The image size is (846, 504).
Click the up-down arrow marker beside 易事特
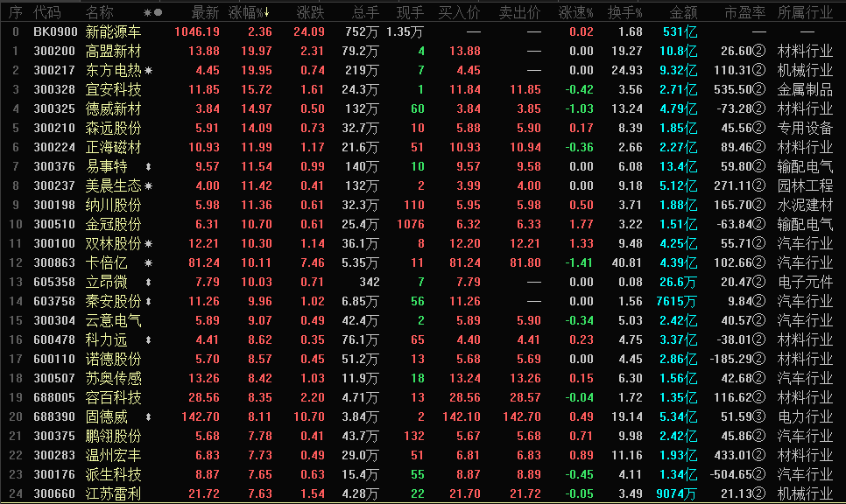pyautogui.click(x=148, y=166)
